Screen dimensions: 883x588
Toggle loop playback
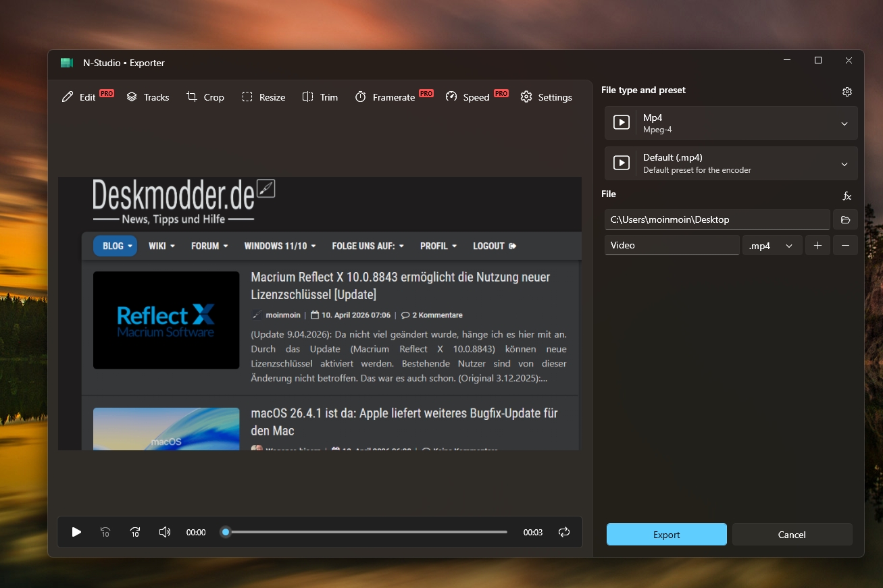[564, 533]
